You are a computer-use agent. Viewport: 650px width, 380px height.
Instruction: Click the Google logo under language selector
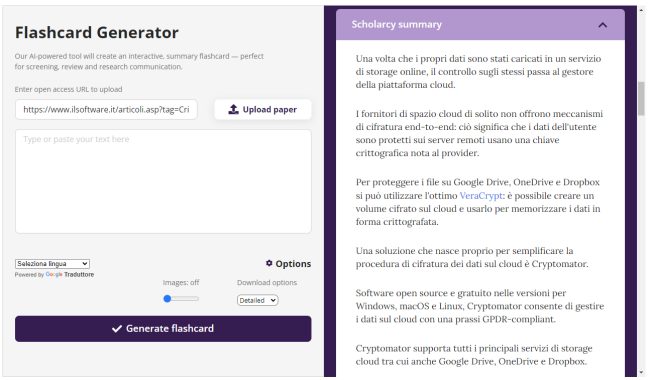(54, 274)
